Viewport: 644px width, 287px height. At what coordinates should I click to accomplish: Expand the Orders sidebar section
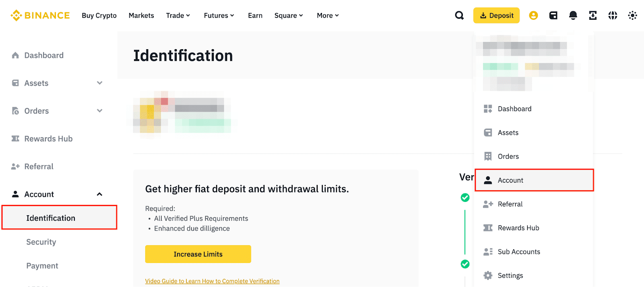99,111
